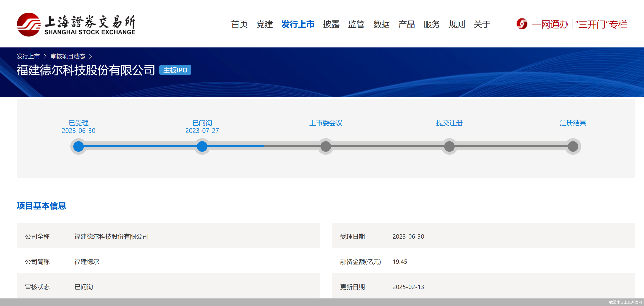Screen dimensions: 644x306
Task: Click the 更新日期 field label
Action: point(353,287)
